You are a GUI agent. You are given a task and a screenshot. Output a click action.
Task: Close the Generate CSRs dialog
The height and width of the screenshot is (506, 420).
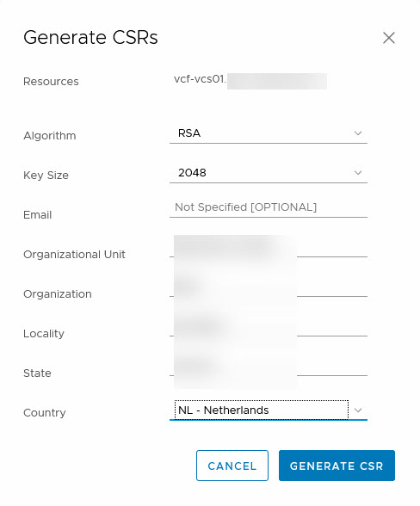click(389, 38)
